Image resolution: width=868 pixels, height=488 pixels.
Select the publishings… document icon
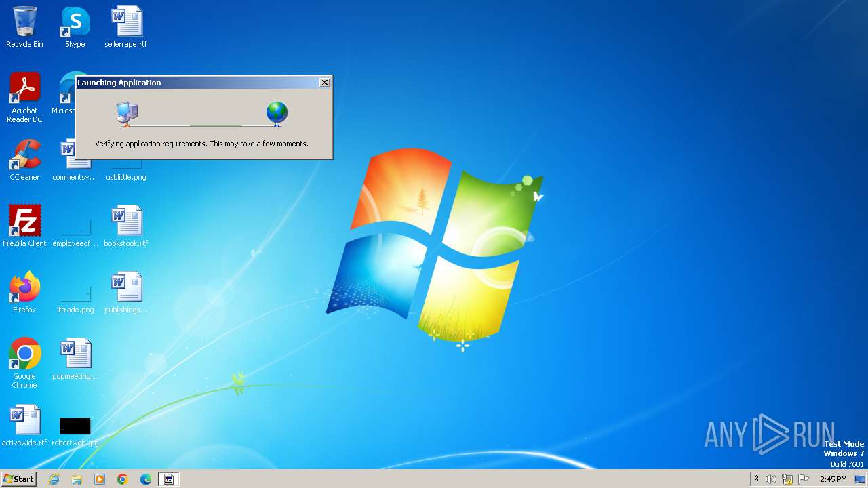[x=126, y=293]
